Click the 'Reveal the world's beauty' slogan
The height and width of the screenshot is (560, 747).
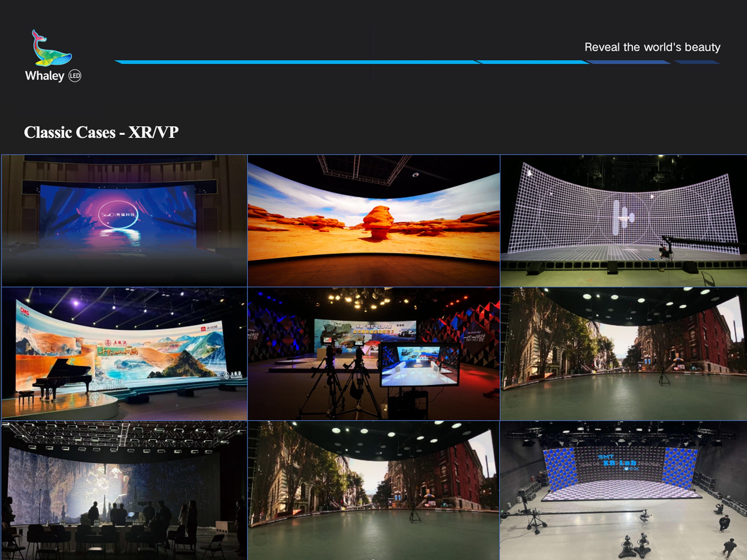pyautogui.click(x=652, y=47)
